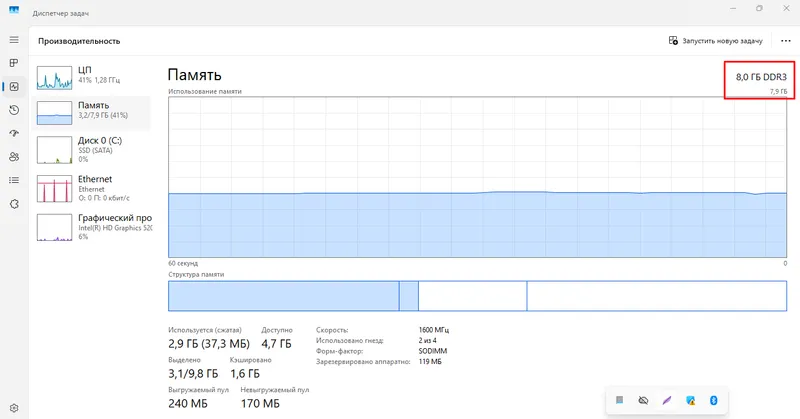800x419 pixels.
Task: Select the Ethernet performance item
Action: point(91,188)
